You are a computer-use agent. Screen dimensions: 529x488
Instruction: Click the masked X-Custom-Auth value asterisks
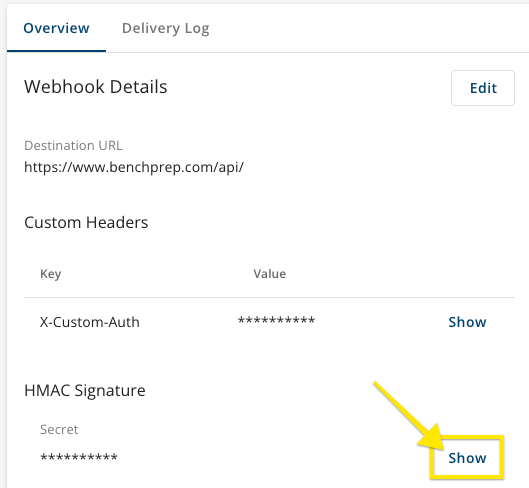(276, 320)
